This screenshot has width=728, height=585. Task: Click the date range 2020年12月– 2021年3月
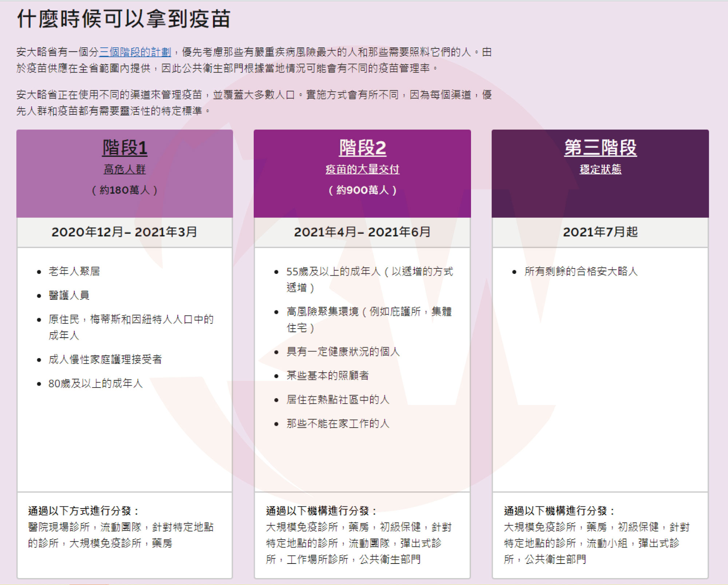(124, 232)
